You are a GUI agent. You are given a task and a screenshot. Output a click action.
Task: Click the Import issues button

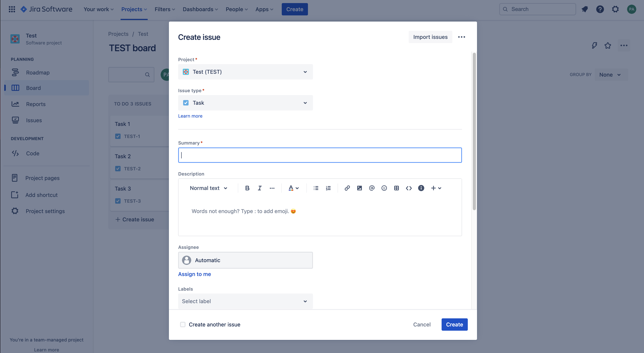click(430, 37)
